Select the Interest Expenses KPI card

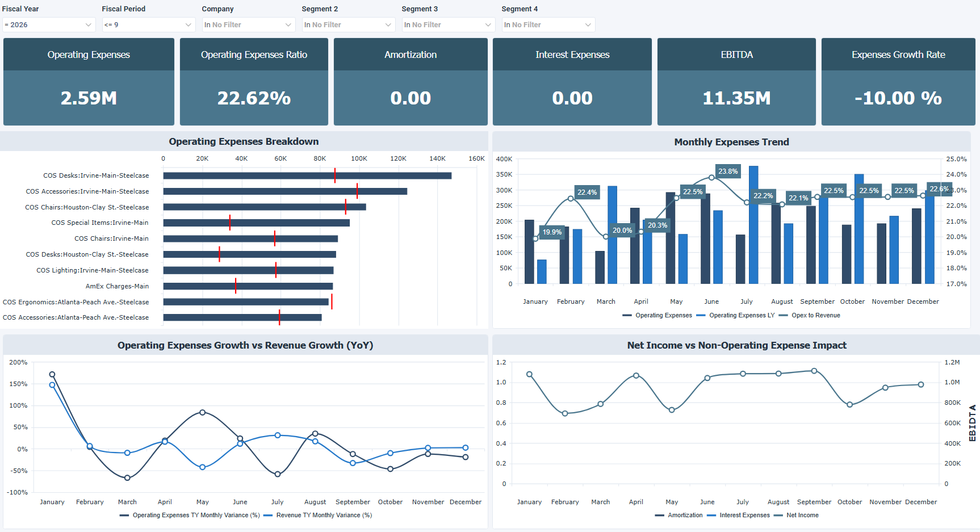[x=572, y=82]
